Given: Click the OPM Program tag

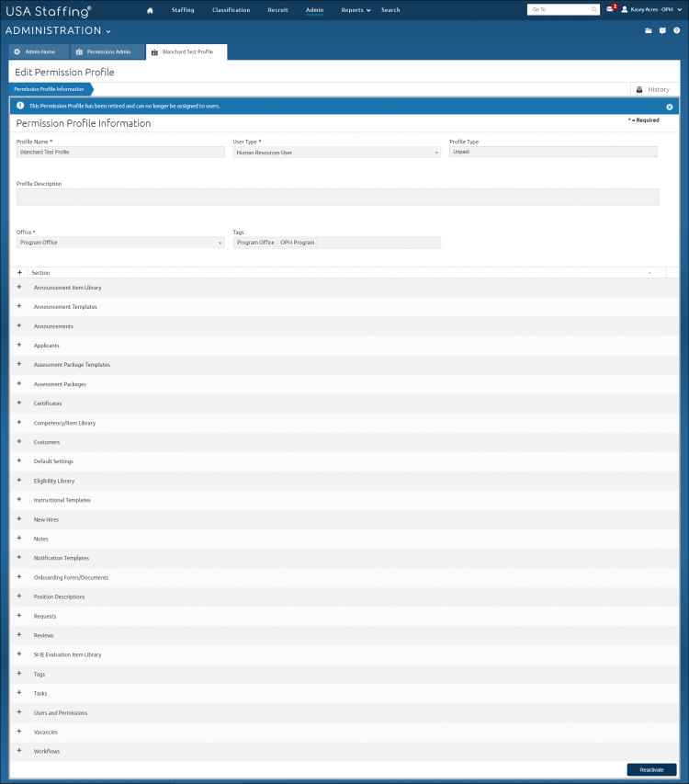Looking at the screenshot, I should coord(298,243).
